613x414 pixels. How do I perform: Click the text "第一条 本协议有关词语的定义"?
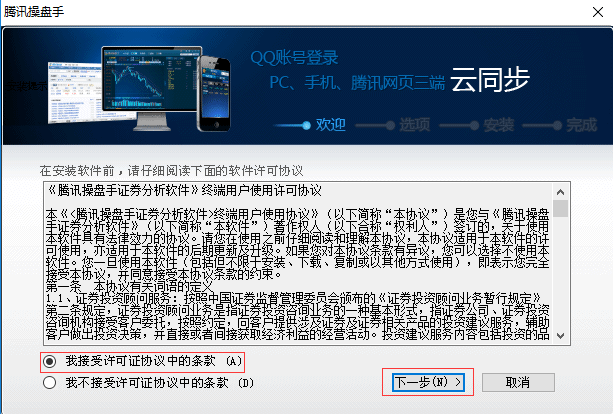pyautogui.click(x=129, y=286)
